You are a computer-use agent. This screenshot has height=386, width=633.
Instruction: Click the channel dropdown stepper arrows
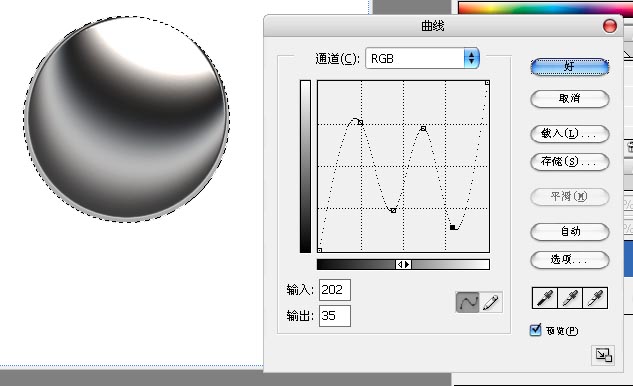click(472, 59)
